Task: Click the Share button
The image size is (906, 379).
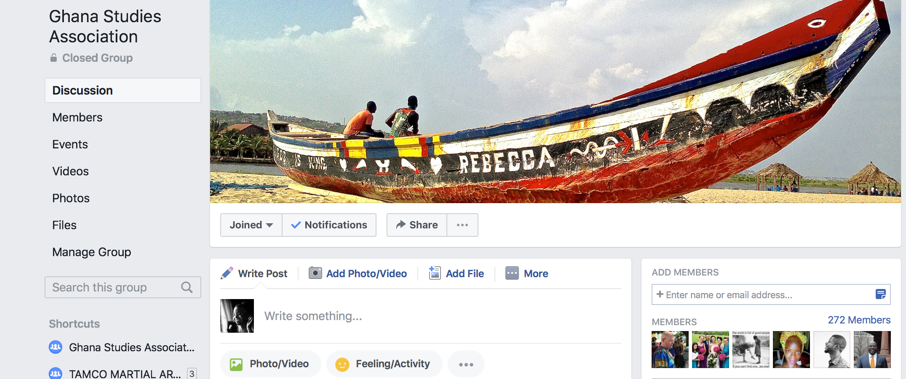Action: point(417,225)
